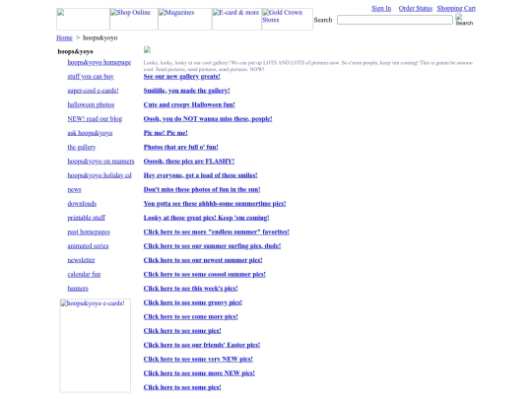Open our friends' Easter pics link
This screenshot has height=399, width=532.
pos(202,345)
